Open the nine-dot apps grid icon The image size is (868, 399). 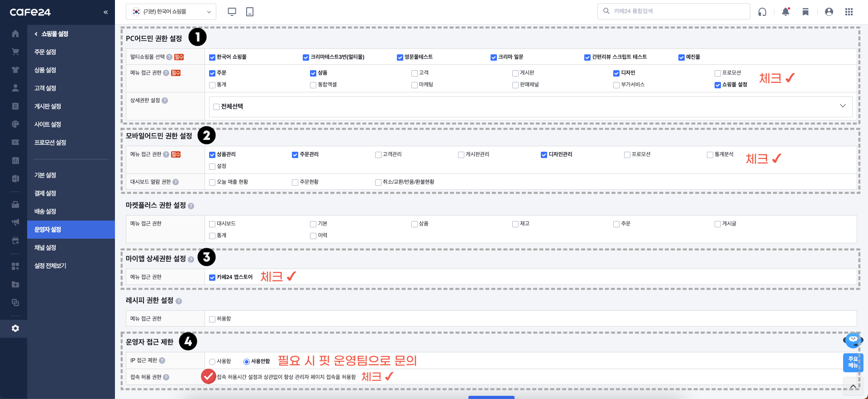tap(849, 12)
